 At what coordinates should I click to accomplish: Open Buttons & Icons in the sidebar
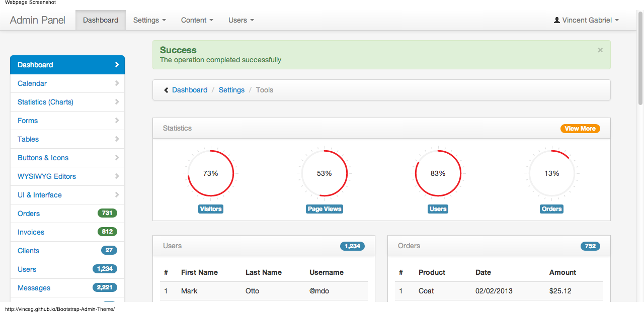click(67, 158)
